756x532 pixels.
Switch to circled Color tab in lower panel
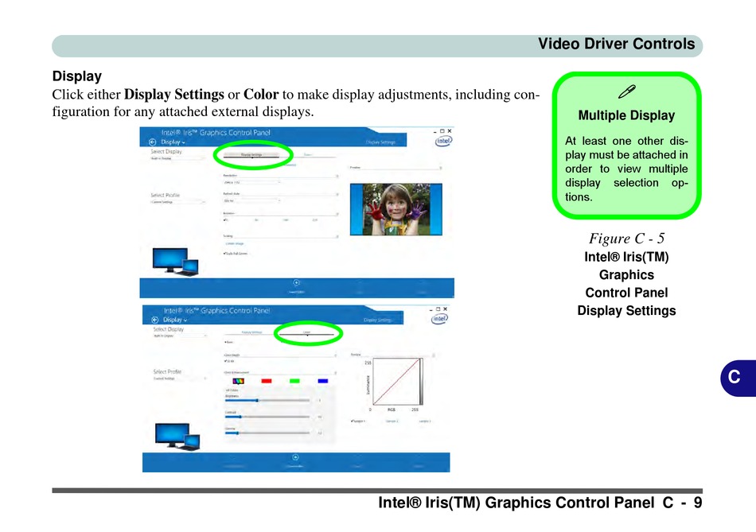[306, 332]
